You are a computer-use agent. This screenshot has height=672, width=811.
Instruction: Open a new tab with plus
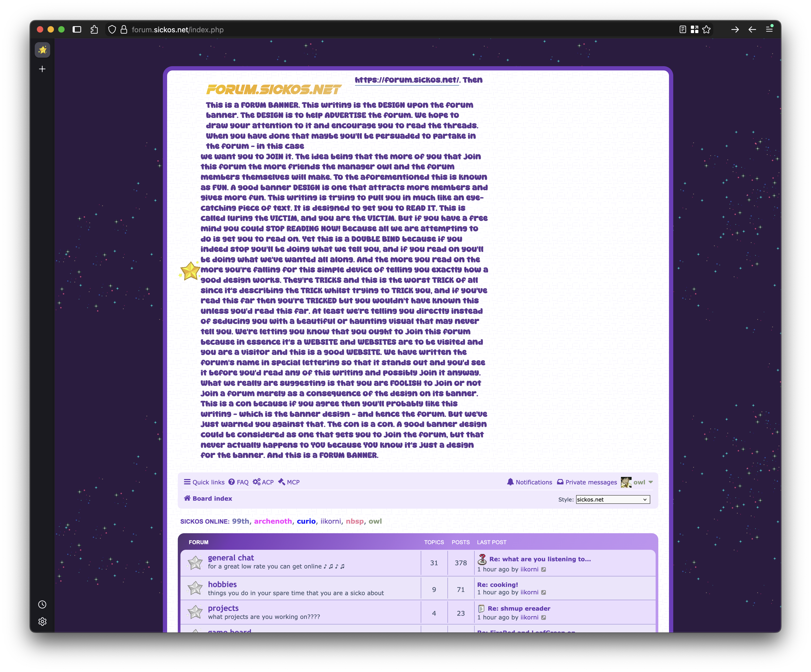point(42,69)
